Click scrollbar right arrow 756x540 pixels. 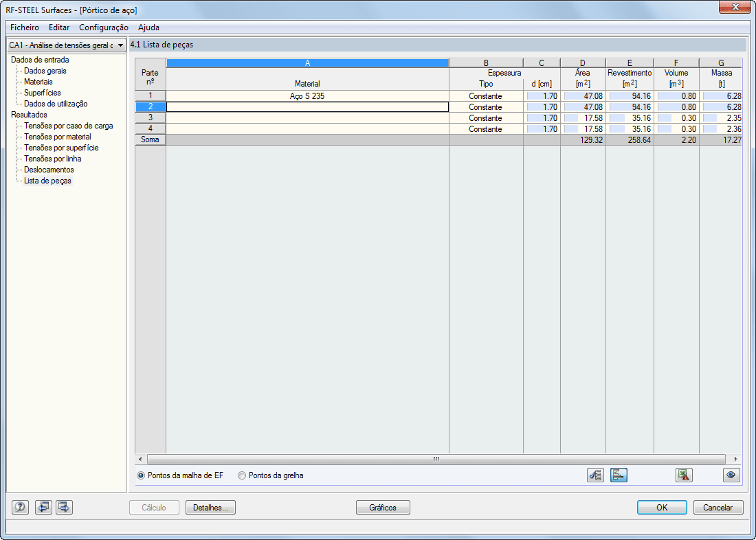click(x=736, y=459)
